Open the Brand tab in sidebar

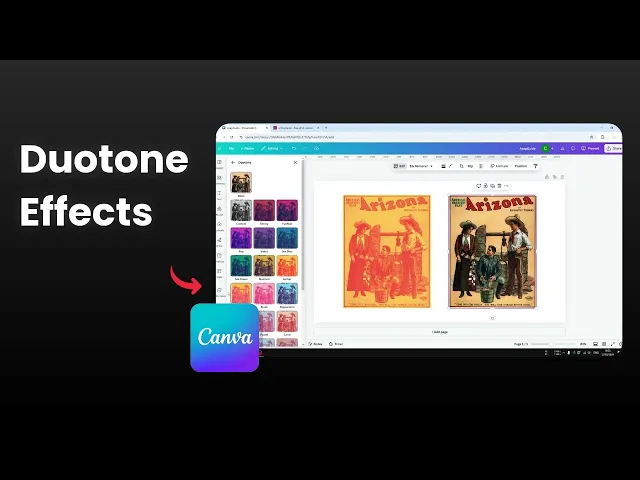(220, 211)
